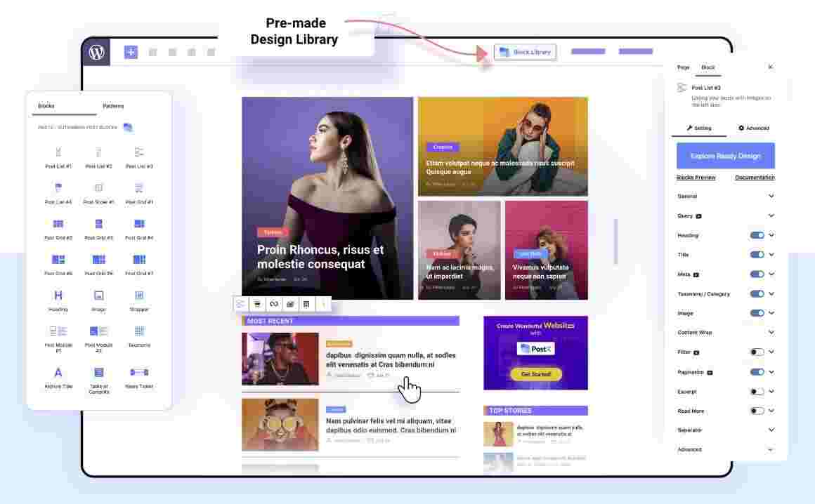Expand the Content Wrap section
Viewport: 815px width, 504px height.
point(726,332)
